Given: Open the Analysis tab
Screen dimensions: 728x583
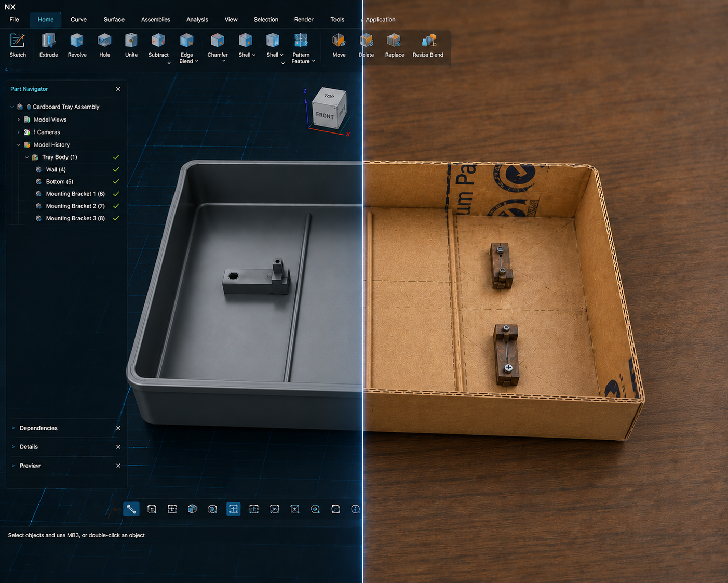Looking at the screenshot, I should [197, 19].
